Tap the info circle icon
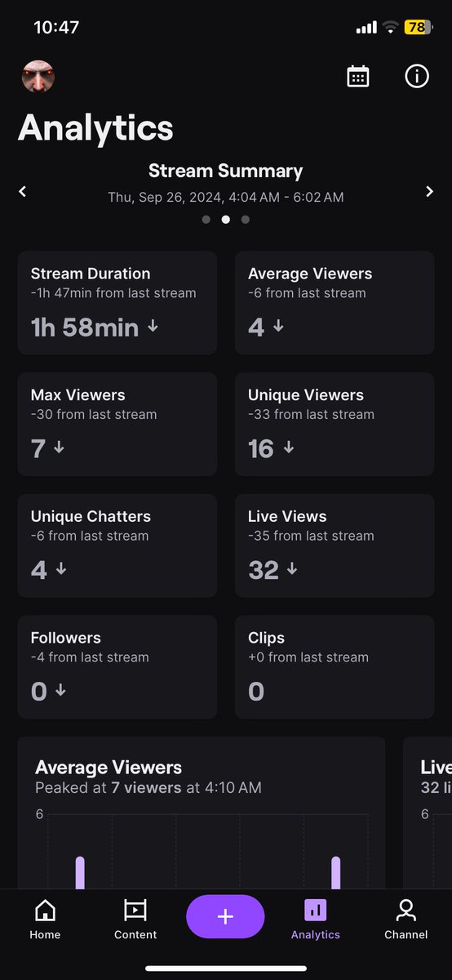This screenshot has width=452, height=980. (x=417, y=77)
